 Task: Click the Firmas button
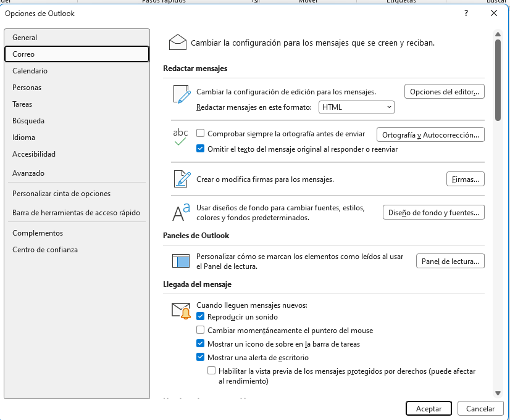coord(465,179)
